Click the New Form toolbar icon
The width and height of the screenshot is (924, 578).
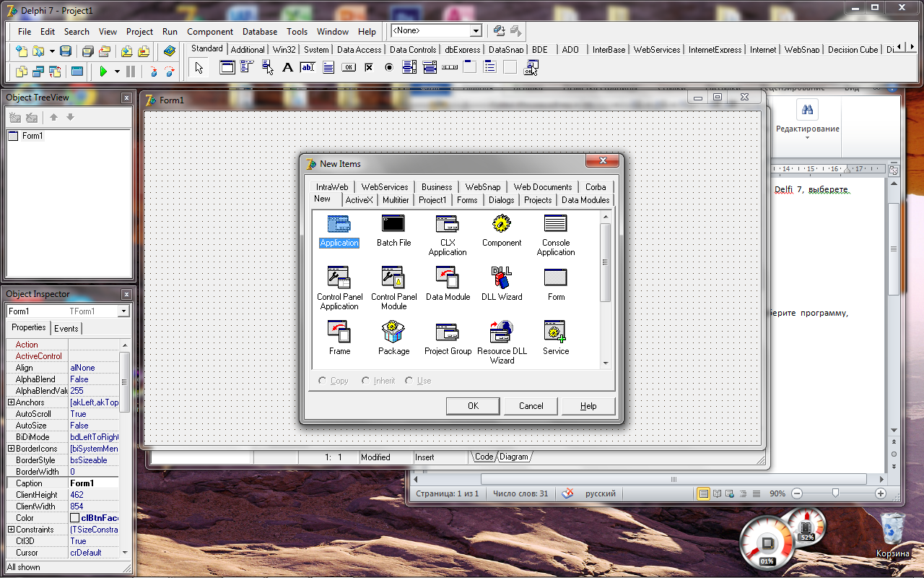coord(77,72)
